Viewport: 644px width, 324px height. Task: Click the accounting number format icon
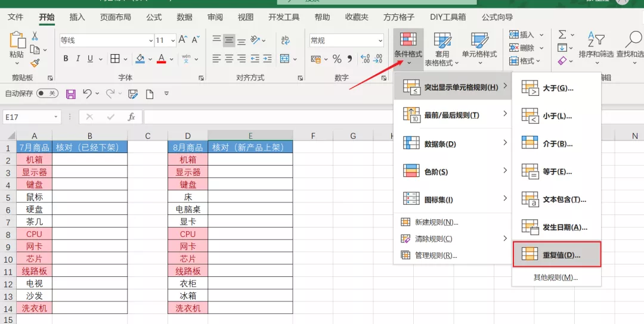[316, 60]
